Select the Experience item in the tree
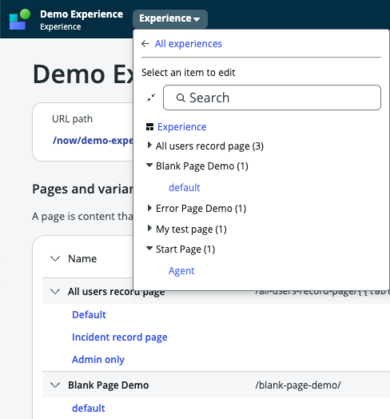 point(182,127)
